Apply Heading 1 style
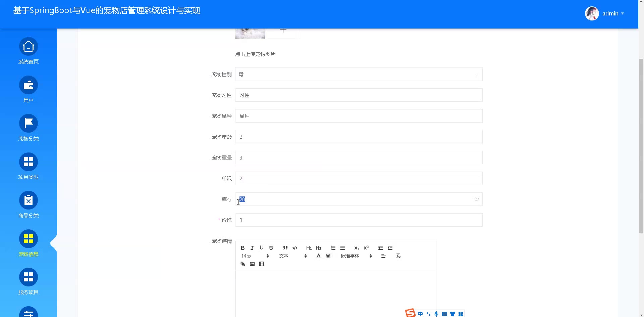Image resolution: width=644 pixels, height=317 pixels. point(309,248)
